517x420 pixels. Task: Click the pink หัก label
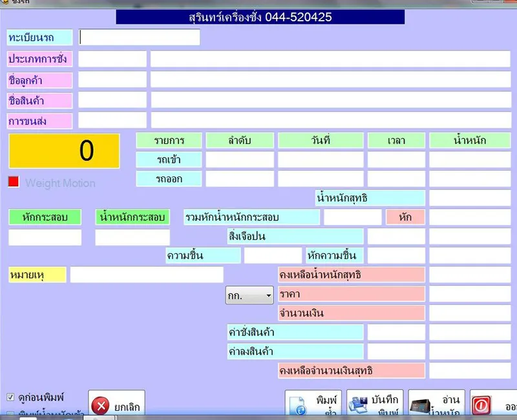(406, 217)
